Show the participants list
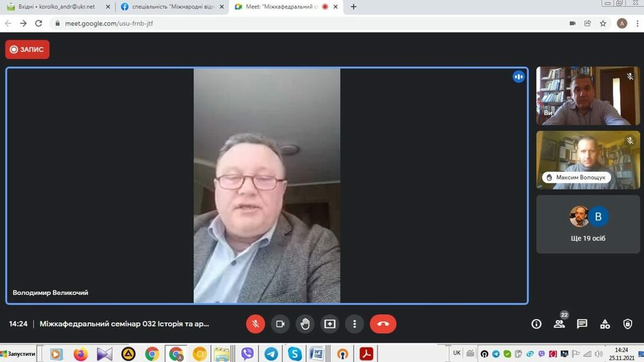The image size is (644, 362). point(559,324)
